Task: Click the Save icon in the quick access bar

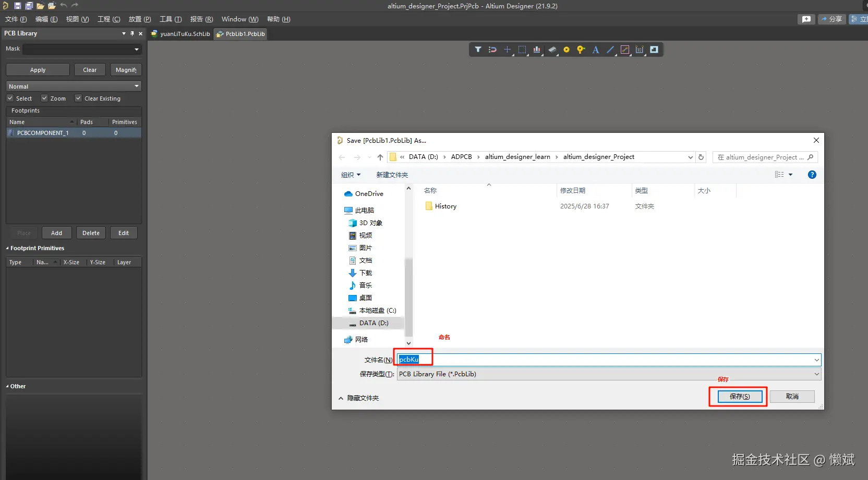Action: coord(17,6)
